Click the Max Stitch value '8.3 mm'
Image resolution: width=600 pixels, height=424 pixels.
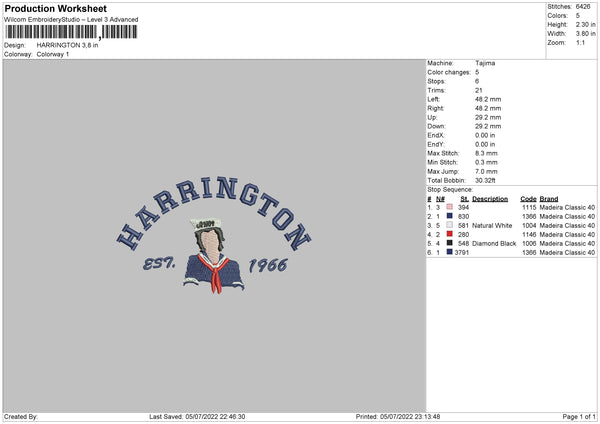point(486,153)
